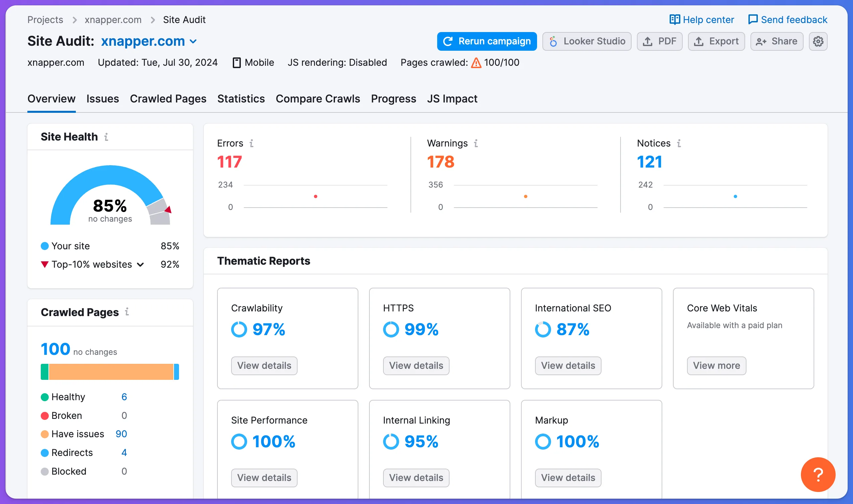Switch to the Issues tab

103,99
